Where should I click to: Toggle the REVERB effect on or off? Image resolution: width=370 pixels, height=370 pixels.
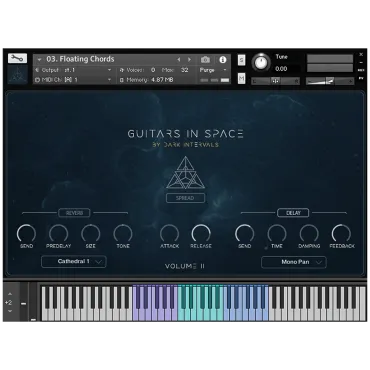click(74, 213)
